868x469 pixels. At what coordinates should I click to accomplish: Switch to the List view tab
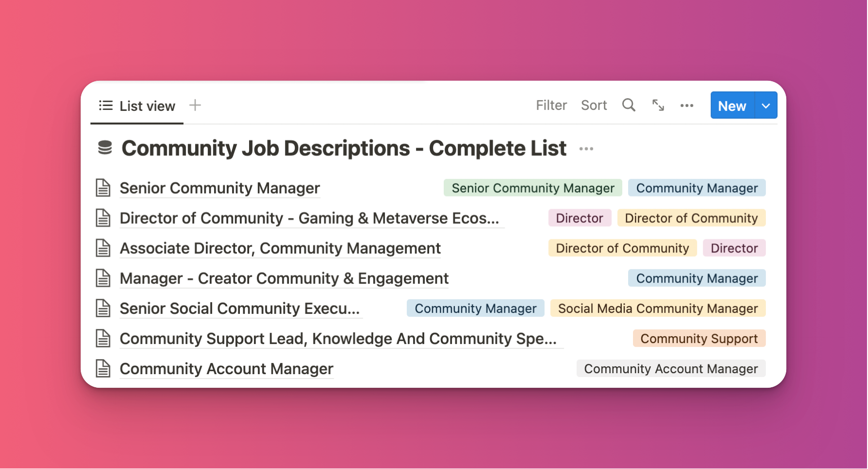coord(137,106)
